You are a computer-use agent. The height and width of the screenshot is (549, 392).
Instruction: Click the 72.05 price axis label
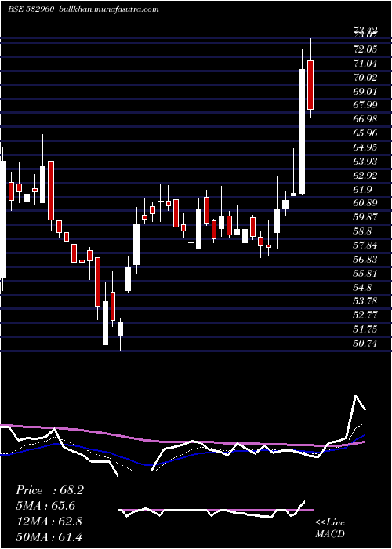[x=365, y=49]
